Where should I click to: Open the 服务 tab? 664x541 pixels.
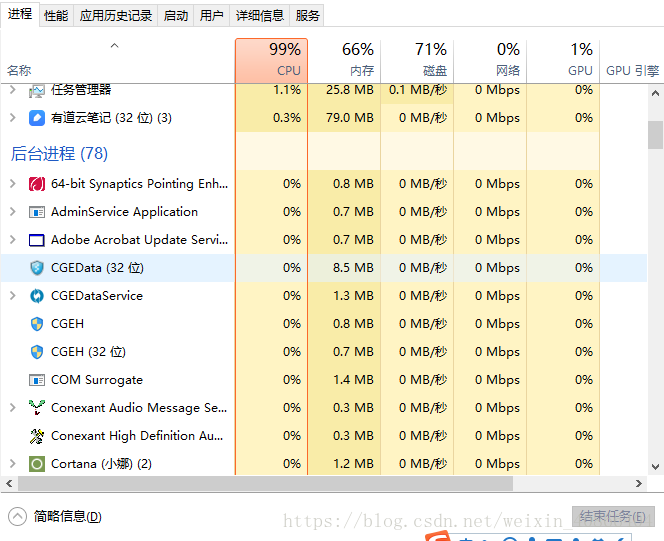pyautogui.click(x=307, y=16)
